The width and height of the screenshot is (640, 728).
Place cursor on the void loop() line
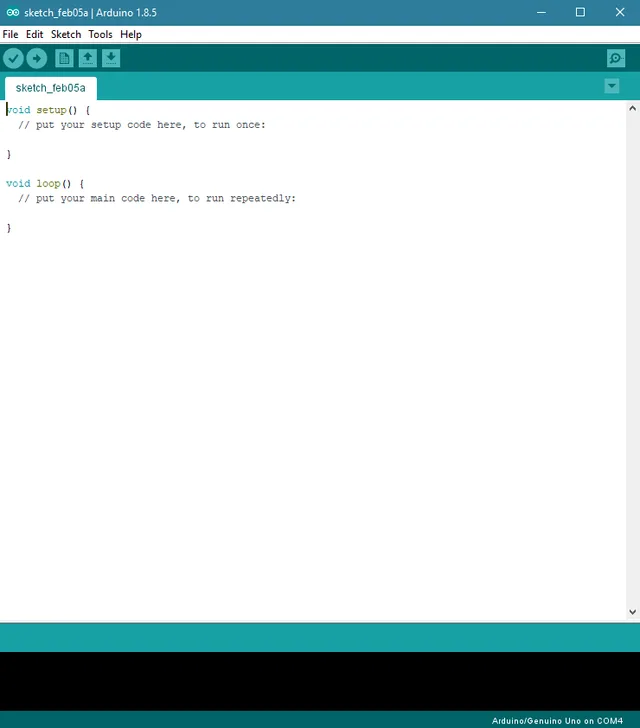click(x=45, y=184)
